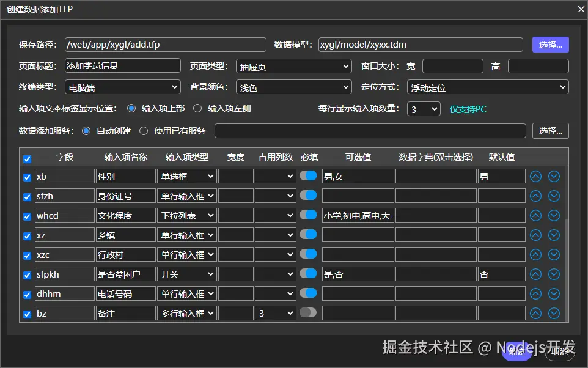Move the xz row down
588x368 pixels.
(554, 235)
